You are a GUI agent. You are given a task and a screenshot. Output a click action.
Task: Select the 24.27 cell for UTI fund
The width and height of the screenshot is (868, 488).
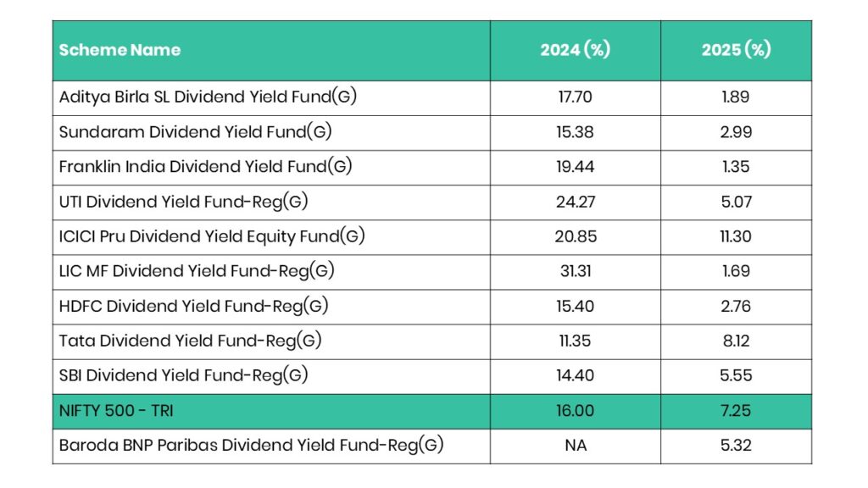click(575, 202)
